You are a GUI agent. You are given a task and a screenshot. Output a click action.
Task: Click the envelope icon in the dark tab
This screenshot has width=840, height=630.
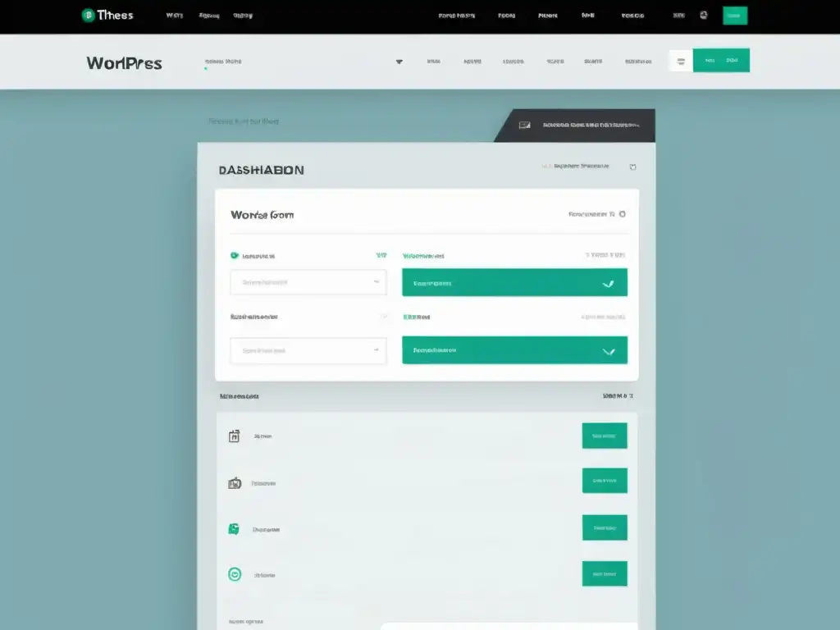pyautogui.click(x=524, y=126)
